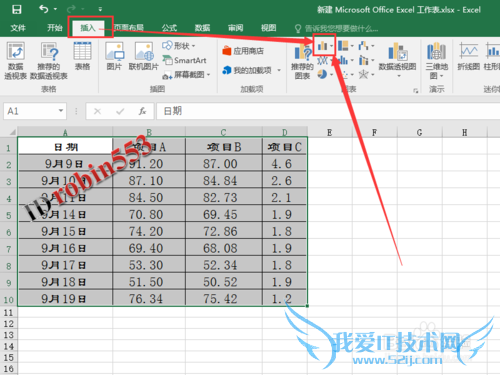This screenshot has width=500, height=375.
Task: Click the waterfall chart icon
Action: pyautogui.click(x=364, y=45)
